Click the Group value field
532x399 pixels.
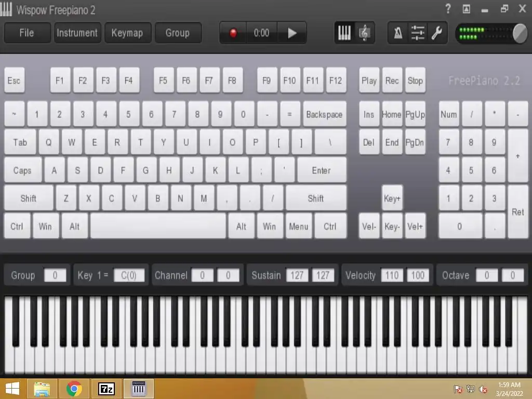[55, 275]
